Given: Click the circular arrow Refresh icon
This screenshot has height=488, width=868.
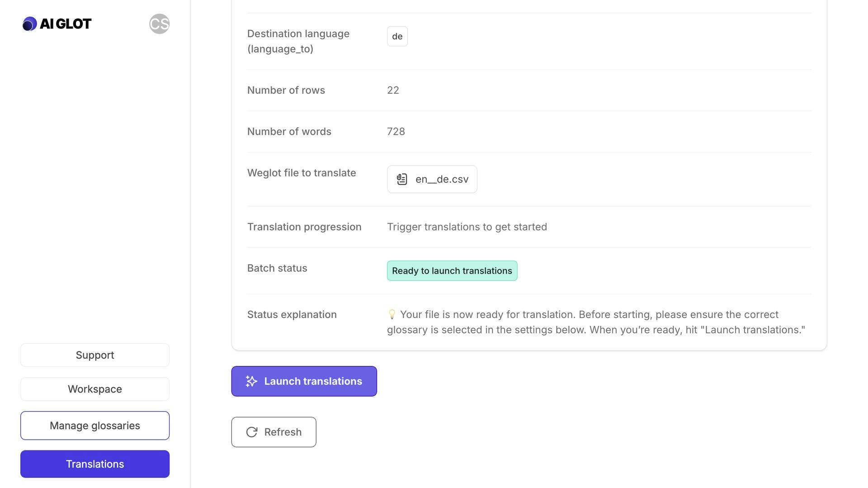Looking at the screenshot, I should pyautogui.click(x=252, y=432).
